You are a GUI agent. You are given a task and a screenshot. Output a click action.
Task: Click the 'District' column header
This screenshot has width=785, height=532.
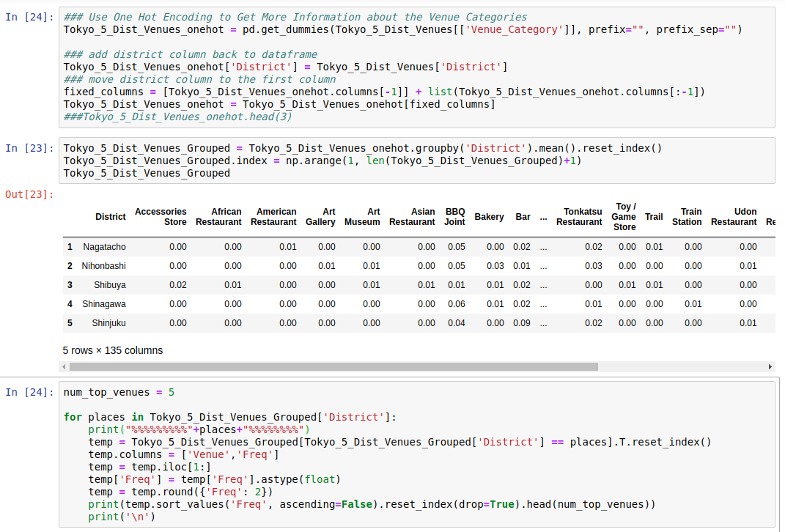click(110, 217)
